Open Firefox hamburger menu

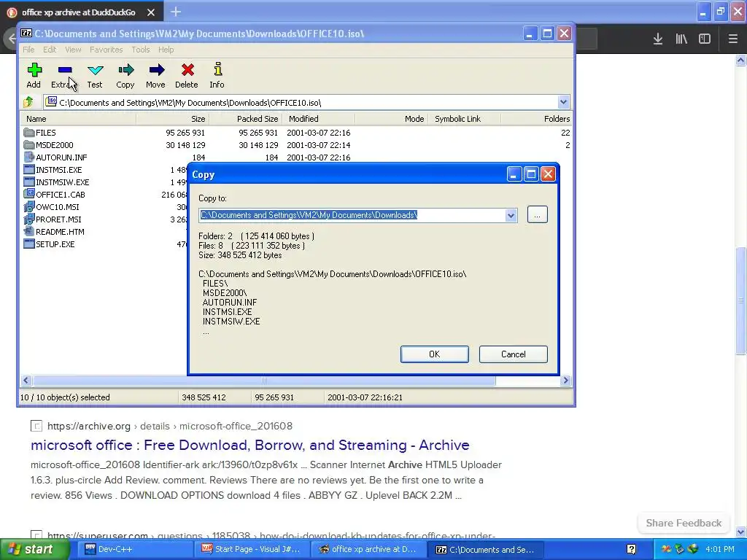[x=733, y=39]
